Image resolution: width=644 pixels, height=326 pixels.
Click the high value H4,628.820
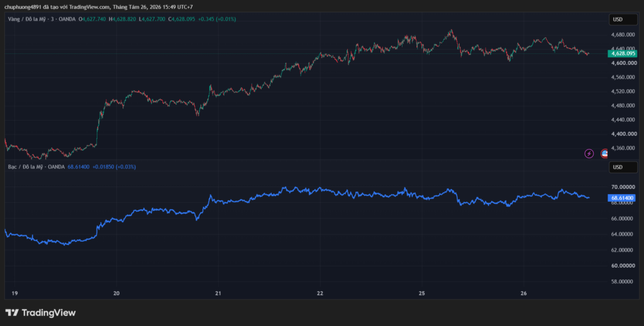[123, 19]
